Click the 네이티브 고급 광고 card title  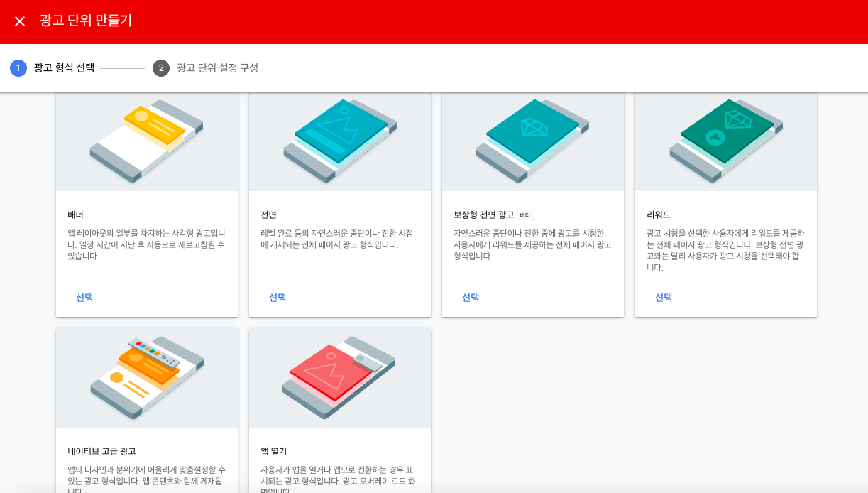[101, 451]
